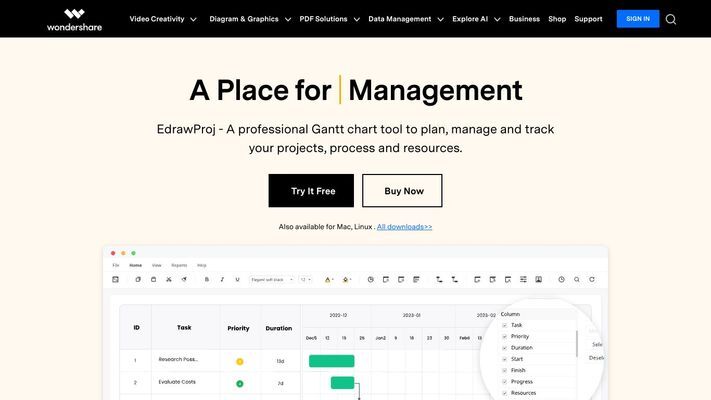Open the Shop nav item
Viewport: 711px width, 400px height.
[557, 19]
